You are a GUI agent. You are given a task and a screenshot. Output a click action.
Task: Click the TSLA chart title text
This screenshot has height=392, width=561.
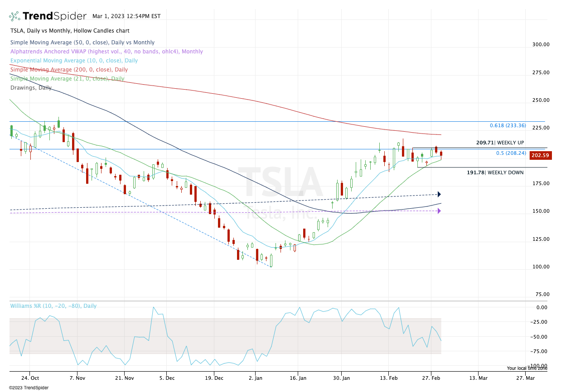point(70,31)
